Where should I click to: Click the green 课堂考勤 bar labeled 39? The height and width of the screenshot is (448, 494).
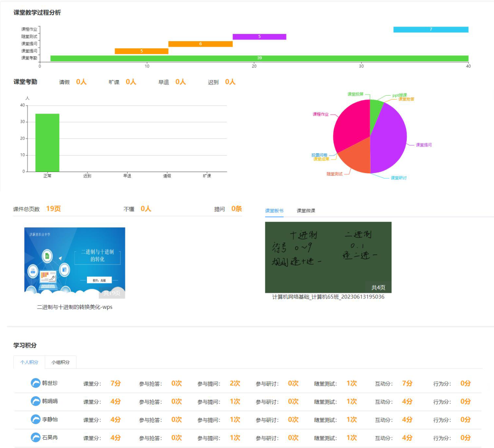(259, 58)
